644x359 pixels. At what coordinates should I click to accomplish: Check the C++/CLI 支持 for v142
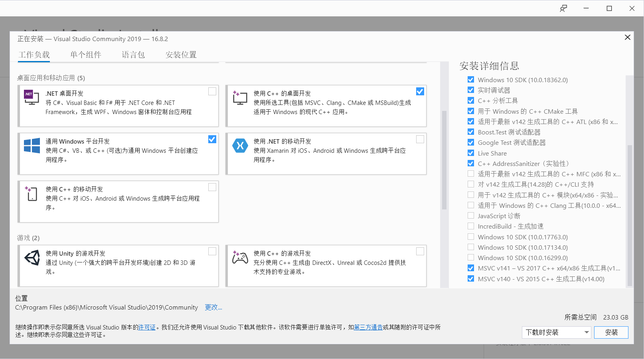(471, 184)
